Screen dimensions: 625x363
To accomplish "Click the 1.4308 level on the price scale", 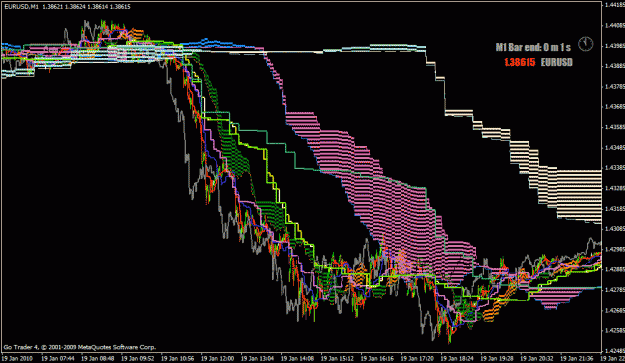I will coord(615,229).
